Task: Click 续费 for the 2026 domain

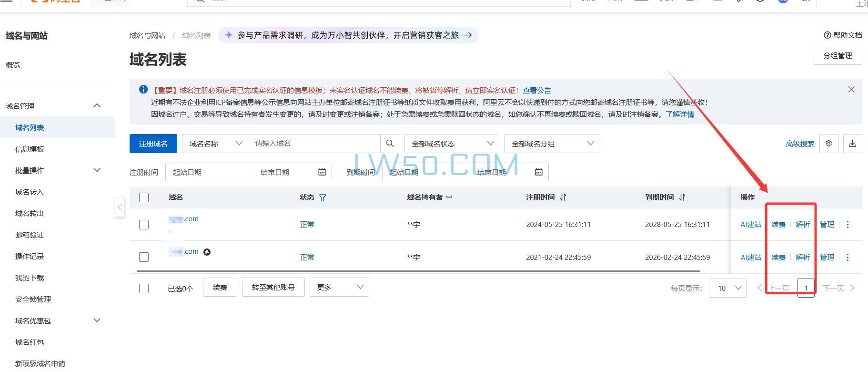Action: [x=778, y=258]
